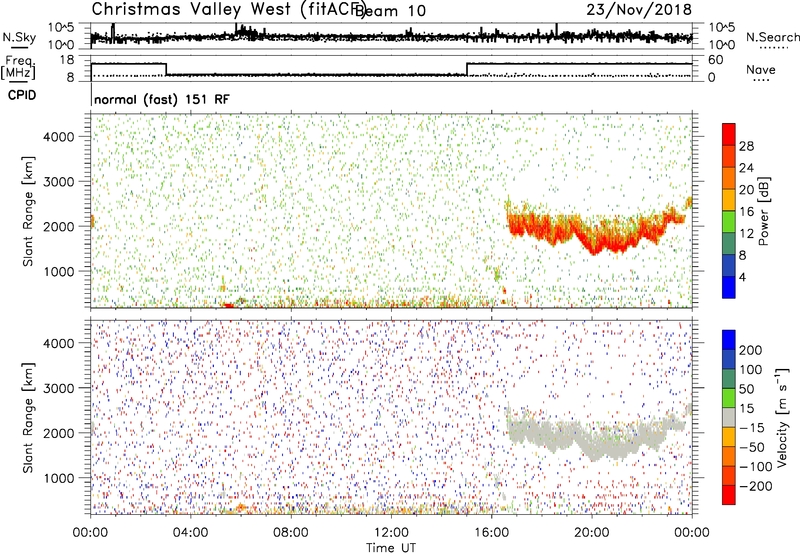Click the '4000' tick on the power panel
Screen dimensions: 800x554
point(59,137)
